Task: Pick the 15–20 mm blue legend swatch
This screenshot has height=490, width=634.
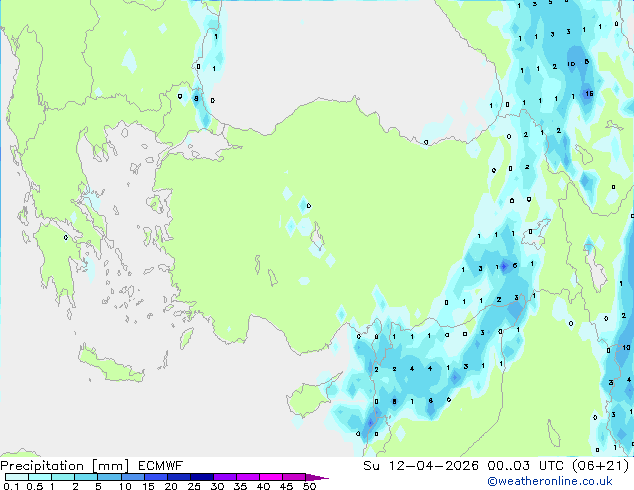Action: (155, 477)
